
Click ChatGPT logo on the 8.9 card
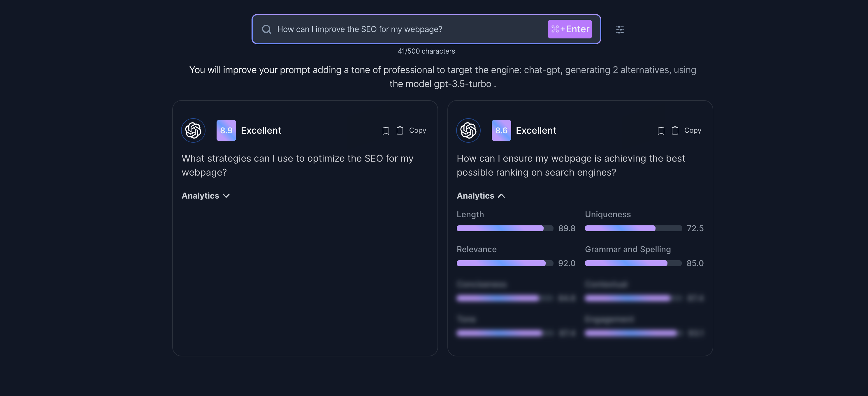coord(193,130)
